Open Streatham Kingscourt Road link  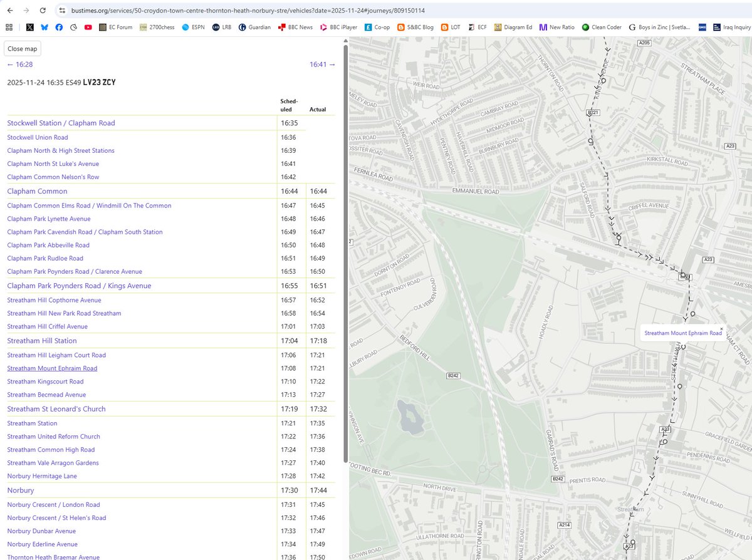45,381
